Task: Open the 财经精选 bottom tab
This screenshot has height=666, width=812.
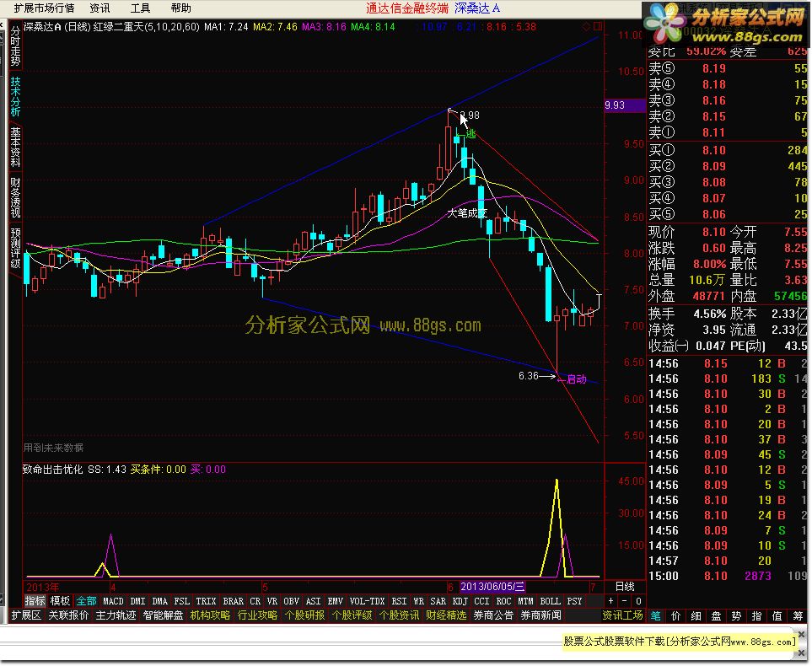Action: 446,615
